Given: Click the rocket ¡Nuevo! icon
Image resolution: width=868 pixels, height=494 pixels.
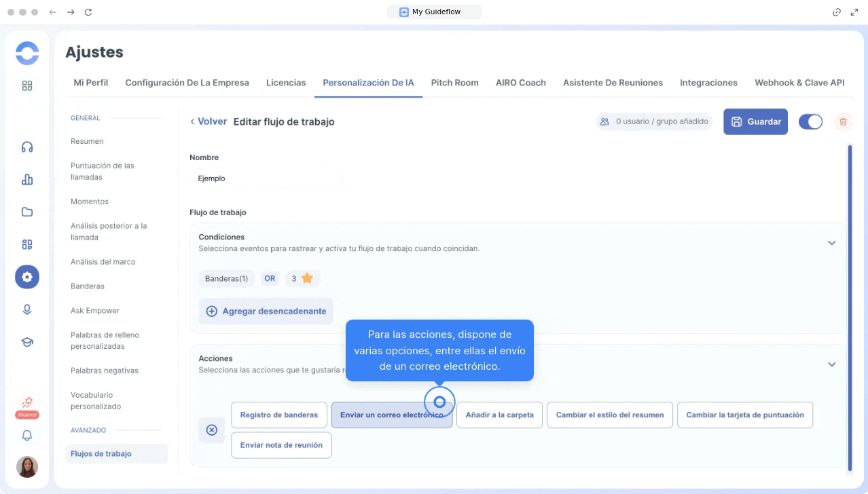Looking at the screenshot, I should pyautogui.click(x=27, y=403).
